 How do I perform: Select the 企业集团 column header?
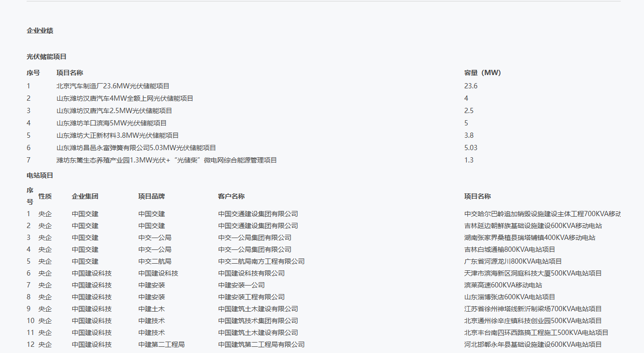85,196
